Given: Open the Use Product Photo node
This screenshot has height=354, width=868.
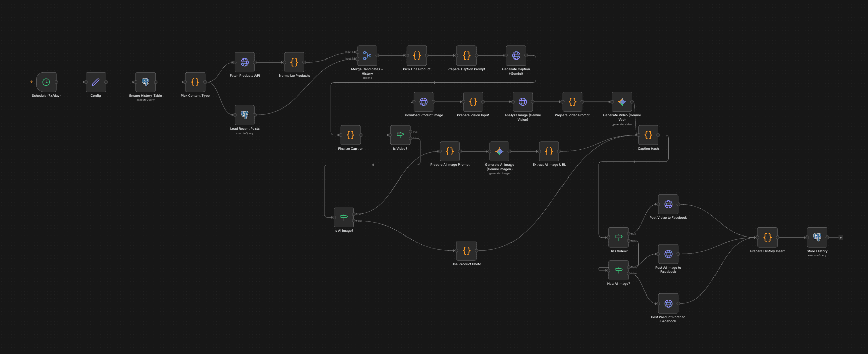Looking at the screenshot, I should [466, 251].
